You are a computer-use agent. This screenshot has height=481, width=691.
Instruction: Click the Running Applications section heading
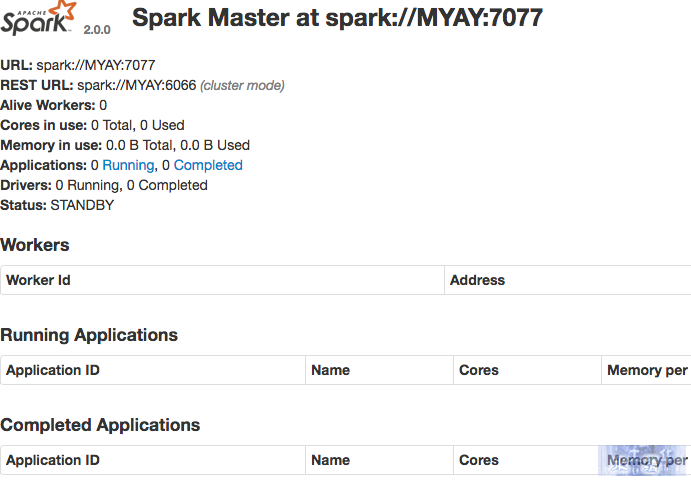point(89,335)
